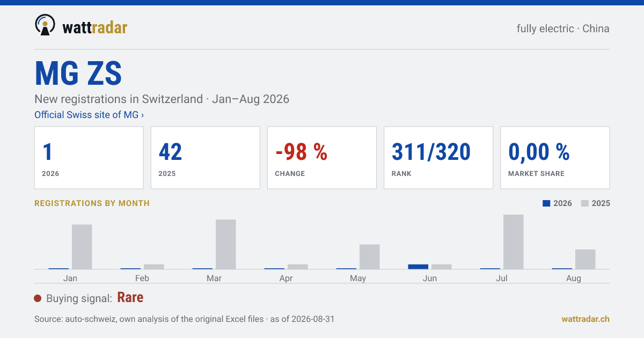The width and height of the screenshot is (644, 338).
Task: Click the 'Jul' axis label
Action: (502, 278)
